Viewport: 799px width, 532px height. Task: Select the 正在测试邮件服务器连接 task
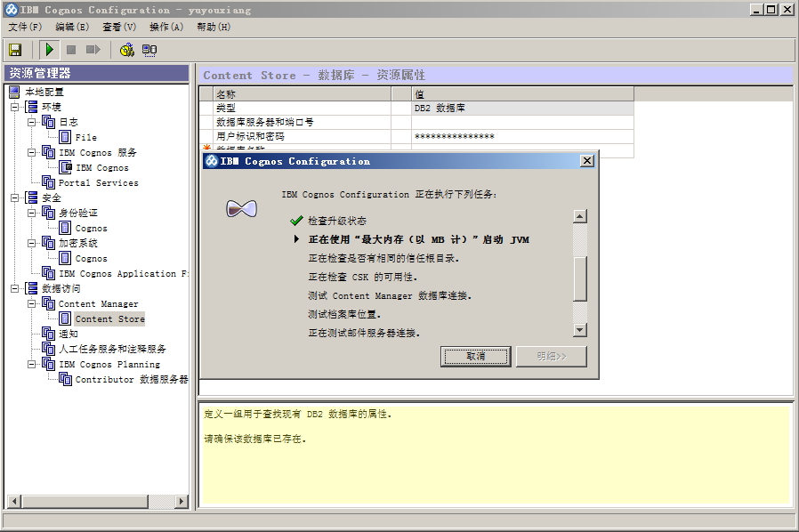coord(364,333)
